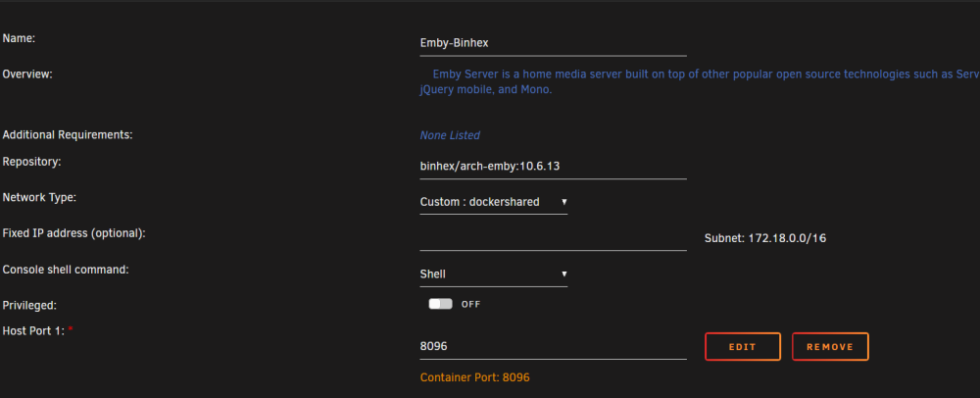Screen dimensions: 980x398
Task: Open the Console shell command dropdown
Action: click(494, 274)
